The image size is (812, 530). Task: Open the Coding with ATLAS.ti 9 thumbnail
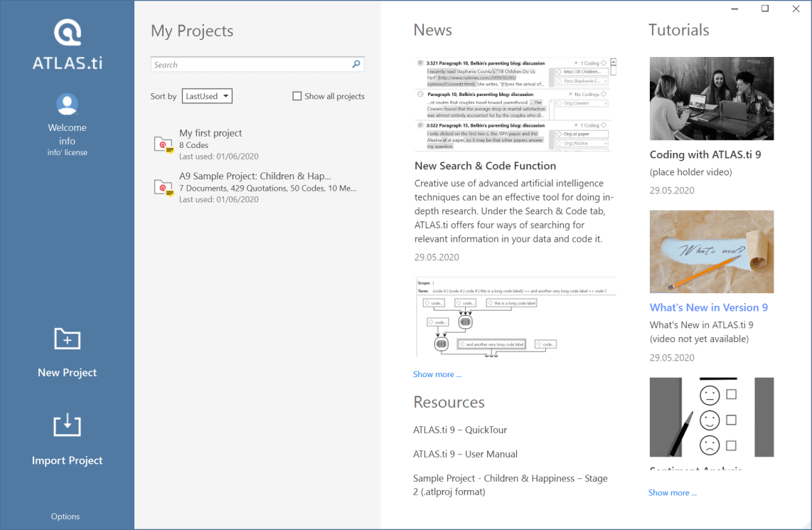tap(712, 99)
